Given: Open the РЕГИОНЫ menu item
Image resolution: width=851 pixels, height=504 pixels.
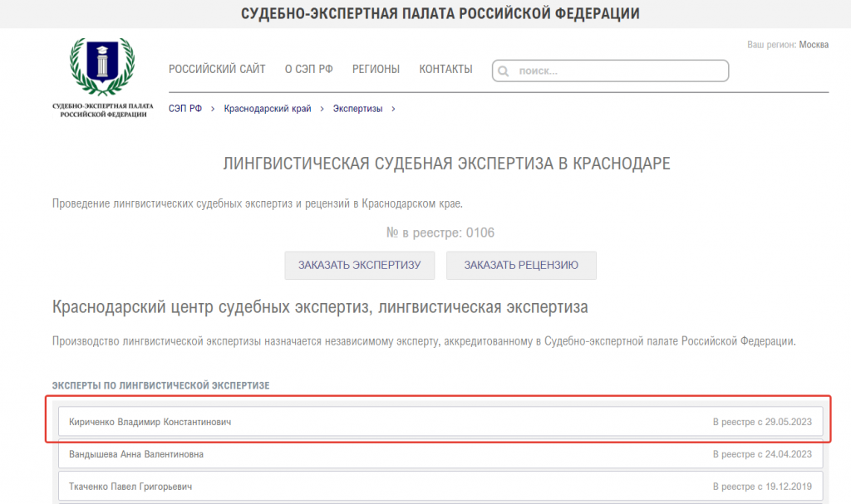Looking at the screenshot, I should coord(376,70).
